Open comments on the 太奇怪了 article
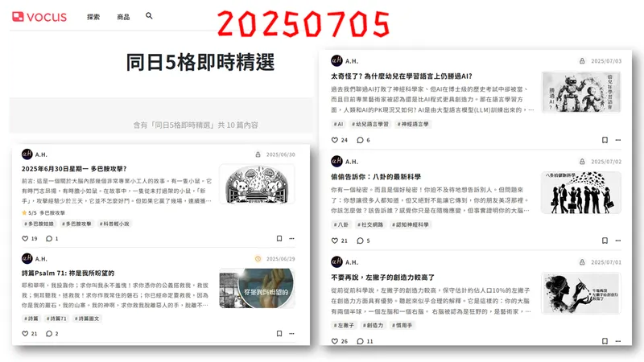 [360, 140]
